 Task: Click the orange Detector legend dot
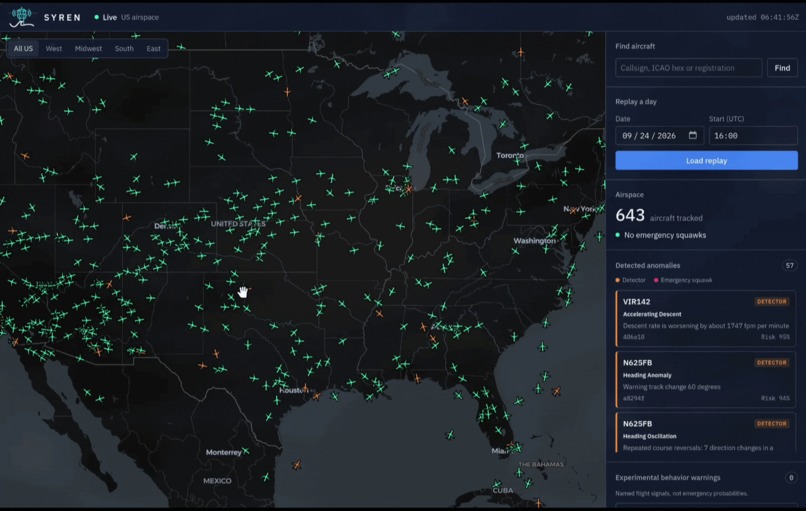click(618, 280)
